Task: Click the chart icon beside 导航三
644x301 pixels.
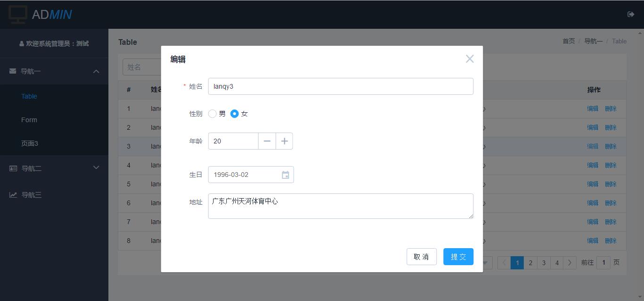Action: click(13, 195)
